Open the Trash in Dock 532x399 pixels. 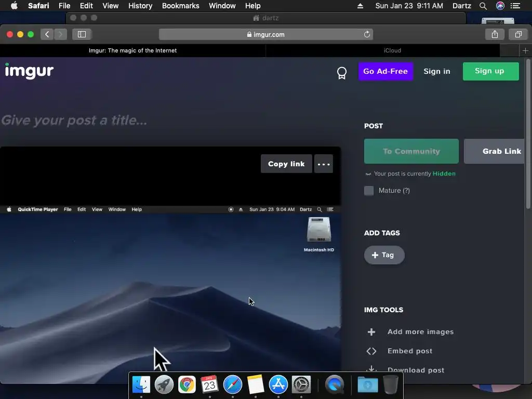tap(391, 385)
